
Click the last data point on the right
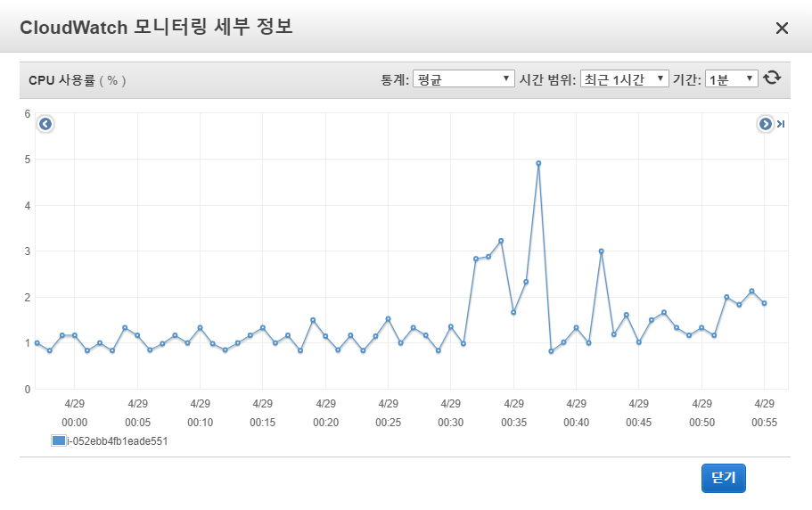[x=765, y=303]
